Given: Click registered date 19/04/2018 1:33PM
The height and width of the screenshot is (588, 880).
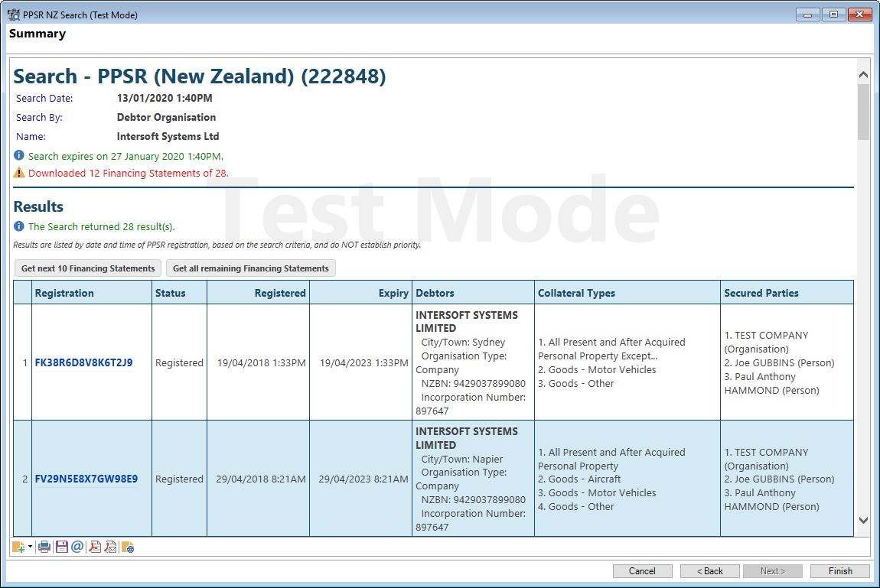Looking at the screenshot, I should pyautogui.click(x=262, y=362).
